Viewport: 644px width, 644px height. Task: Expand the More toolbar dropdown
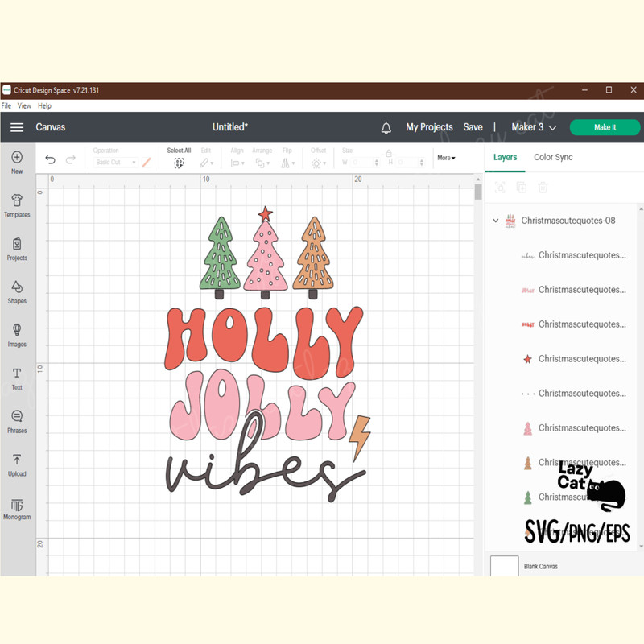pos(446,158)
